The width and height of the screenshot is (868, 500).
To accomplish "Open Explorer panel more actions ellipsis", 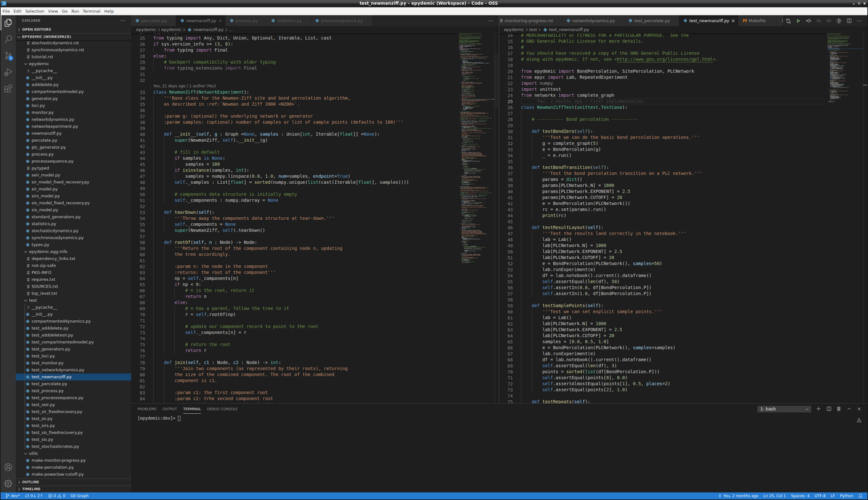I will click(x=123, y=20).
